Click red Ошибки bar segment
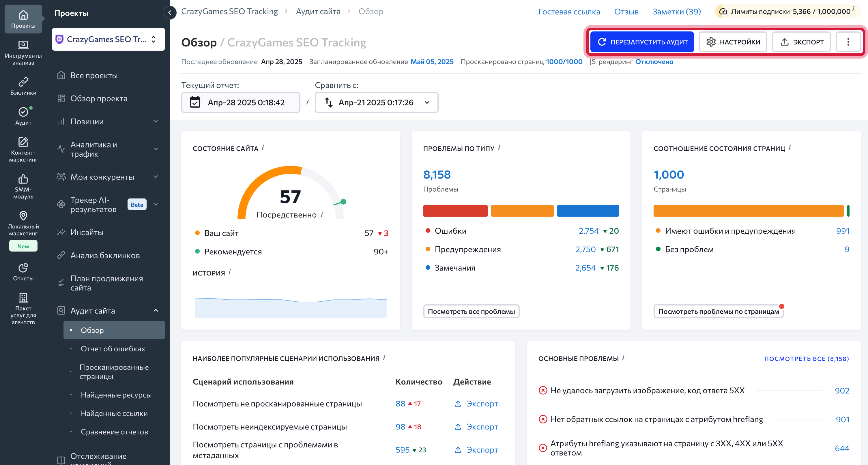The height and width of the screenshot is (465, 868). point(455,211)
